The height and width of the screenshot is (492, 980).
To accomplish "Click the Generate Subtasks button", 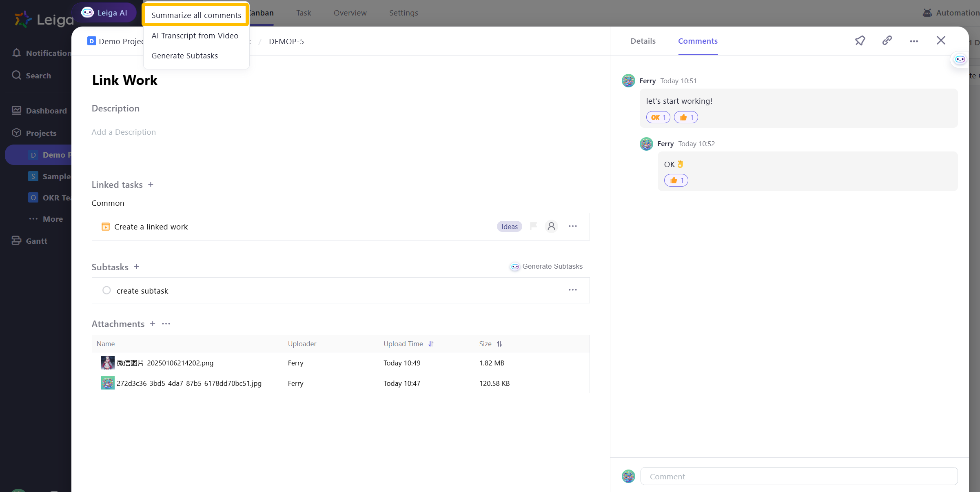I will (x=546, y=266).
